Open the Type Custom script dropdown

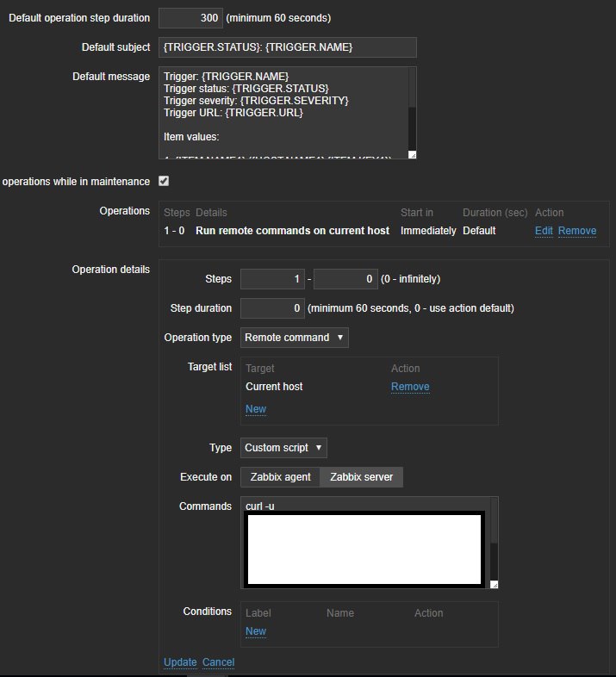[x=283, y=448]
